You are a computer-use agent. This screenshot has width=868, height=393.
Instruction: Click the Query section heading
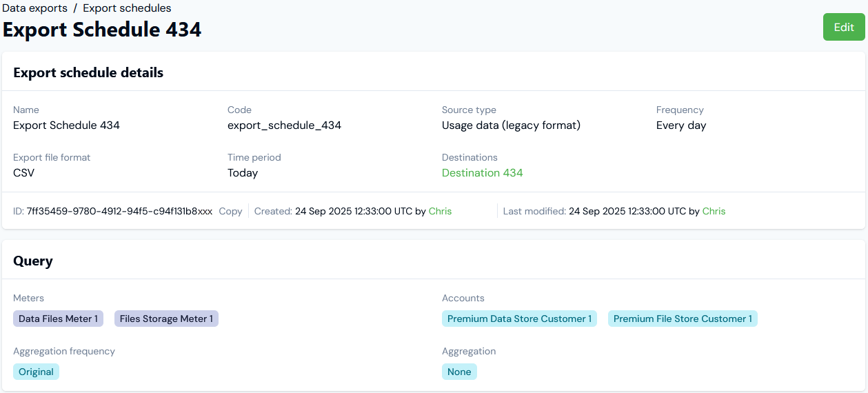(x=33, y=261)
